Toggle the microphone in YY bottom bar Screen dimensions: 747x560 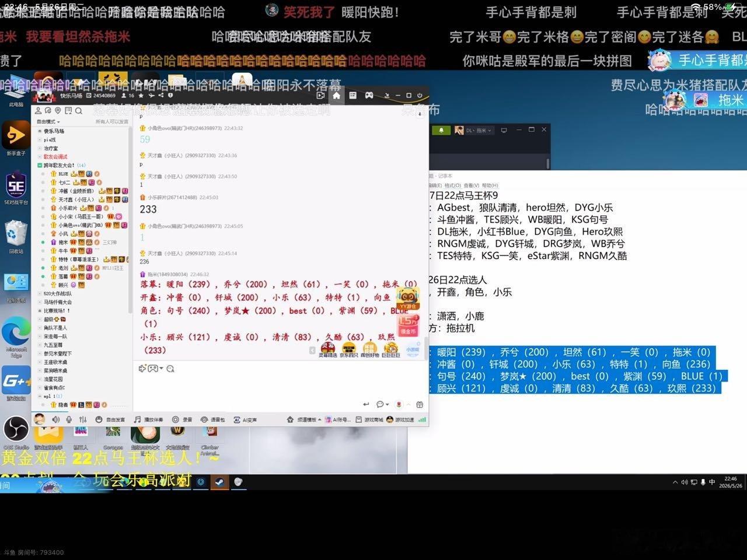69,419
